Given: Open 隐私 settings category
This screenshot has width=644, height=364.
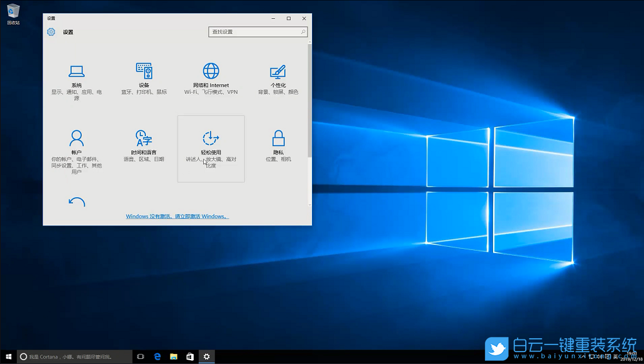Looking at the screenshot, I should 277,146.
